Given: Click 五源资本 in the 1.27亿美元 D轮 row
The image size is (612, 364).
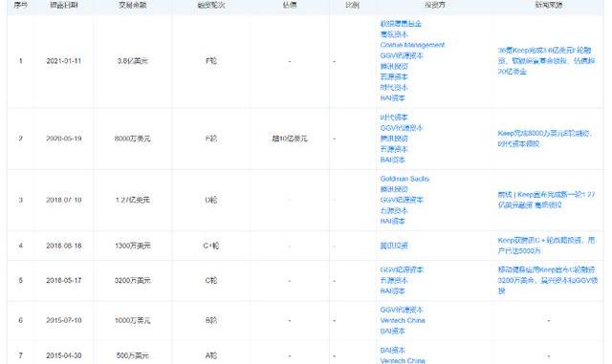Looking at the screenshot, I should (394, 211).
